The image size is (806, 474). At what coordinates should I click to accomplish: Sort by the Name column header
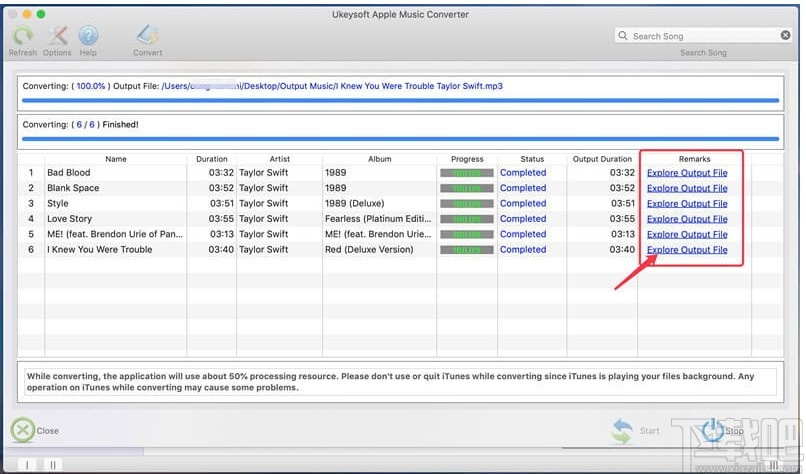[x=116, y=159]
